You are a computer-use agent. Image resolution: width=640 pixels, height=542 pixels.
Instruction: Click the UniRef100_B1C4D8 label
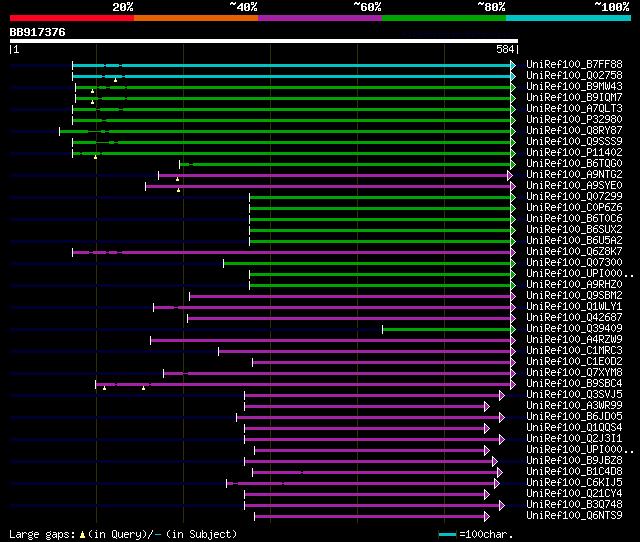574,472
